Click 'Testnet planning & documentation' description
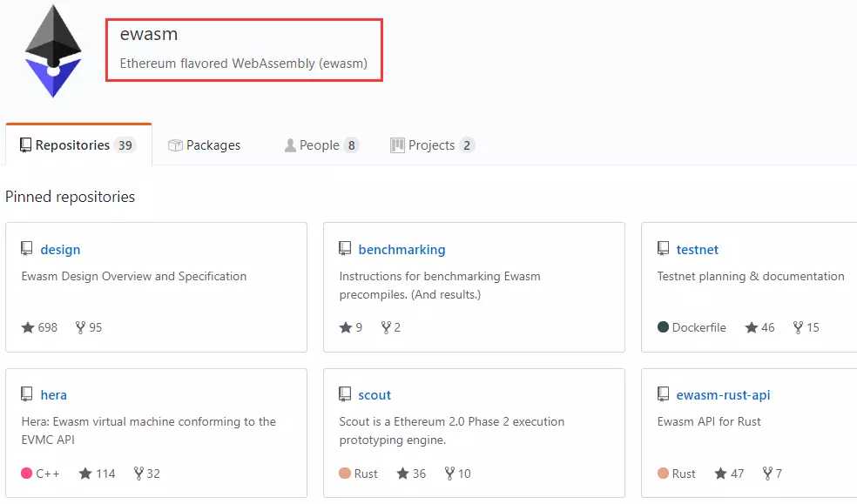The height and width of the screenshot is (504, 857). [751, 276]
